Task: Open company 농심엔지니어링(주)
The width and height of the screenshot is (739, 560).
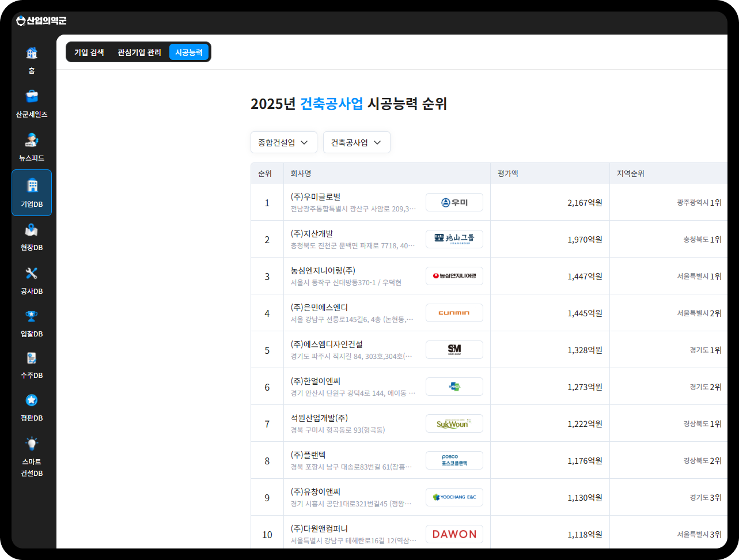Action: coord(323,271)
